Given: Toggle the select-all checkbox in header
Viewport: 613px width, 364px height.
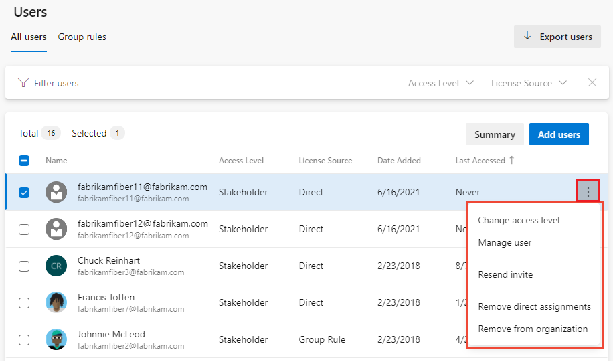Looking at the screenshot, I should [24, 161].
